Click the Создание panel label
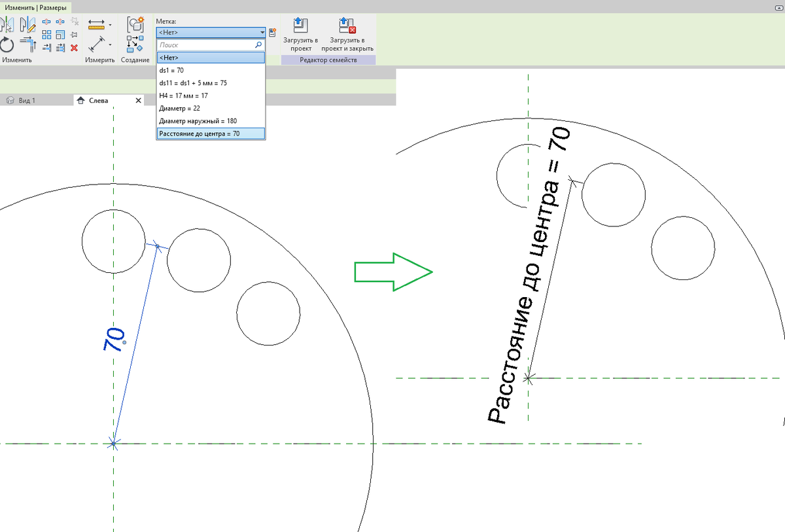 pos(135,60)
